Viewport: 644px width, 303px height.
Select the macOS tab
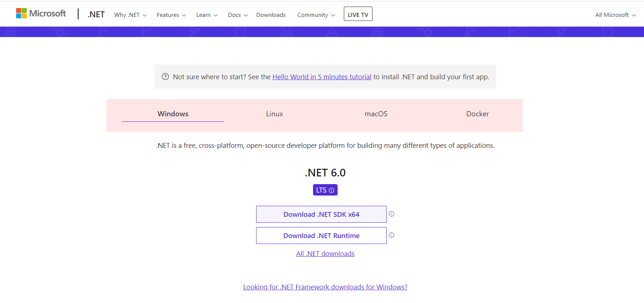coord(376,114)
